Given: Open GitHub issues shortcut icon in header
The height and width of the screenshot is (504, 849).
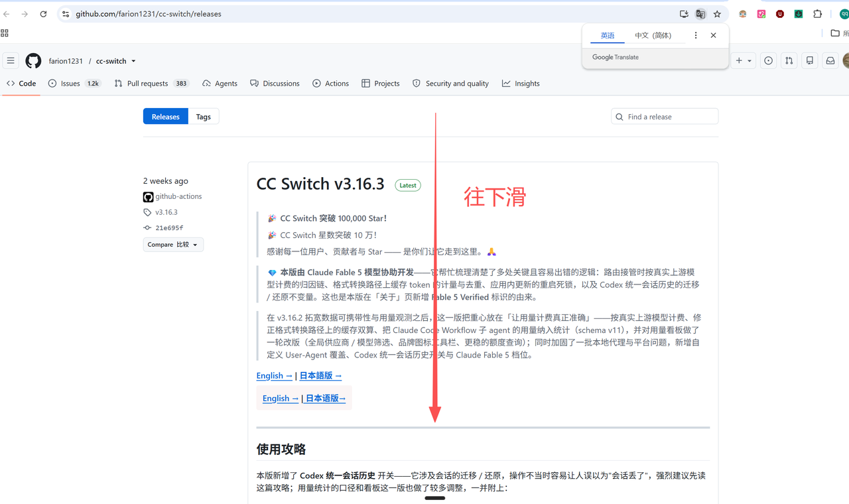Looking at the screenshot, I should 768,61.
